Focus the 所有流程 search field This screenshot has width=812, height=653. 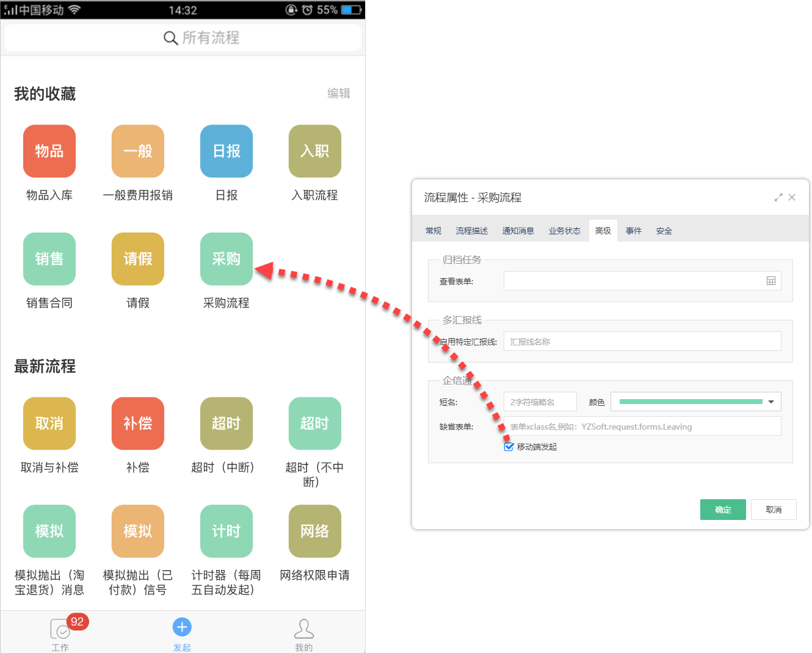(183, 38)
